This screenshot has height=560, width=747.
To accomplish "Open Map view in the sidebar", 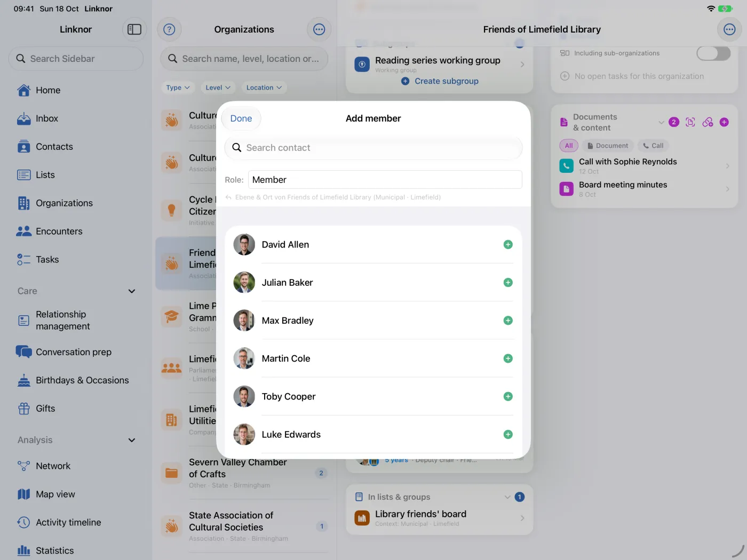I will pyautogui.click(x=76, y=494).
